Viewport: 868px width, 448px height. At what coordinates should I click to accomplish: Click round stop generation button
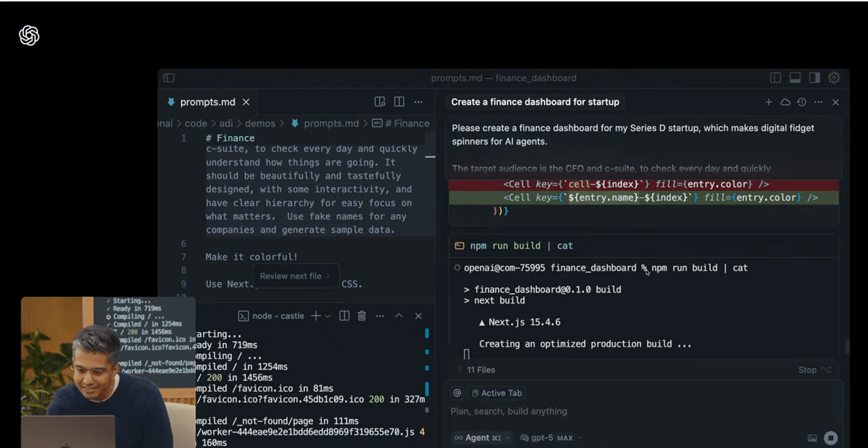point(831,438)
